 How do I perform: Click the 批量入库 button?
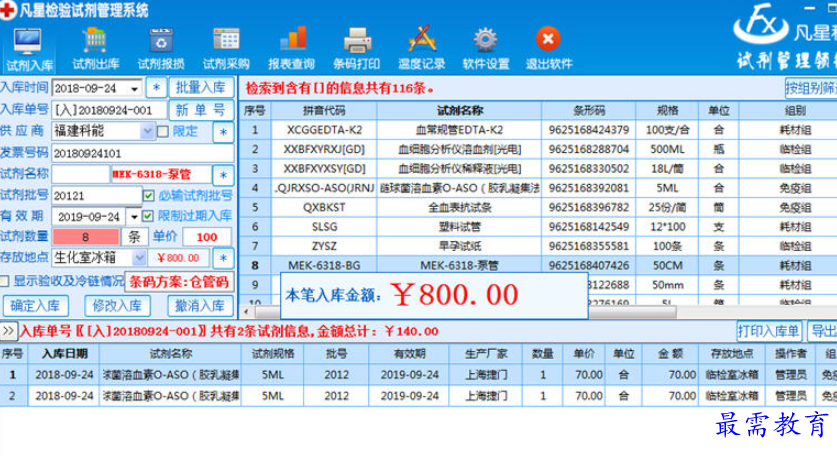click(201, 88)
